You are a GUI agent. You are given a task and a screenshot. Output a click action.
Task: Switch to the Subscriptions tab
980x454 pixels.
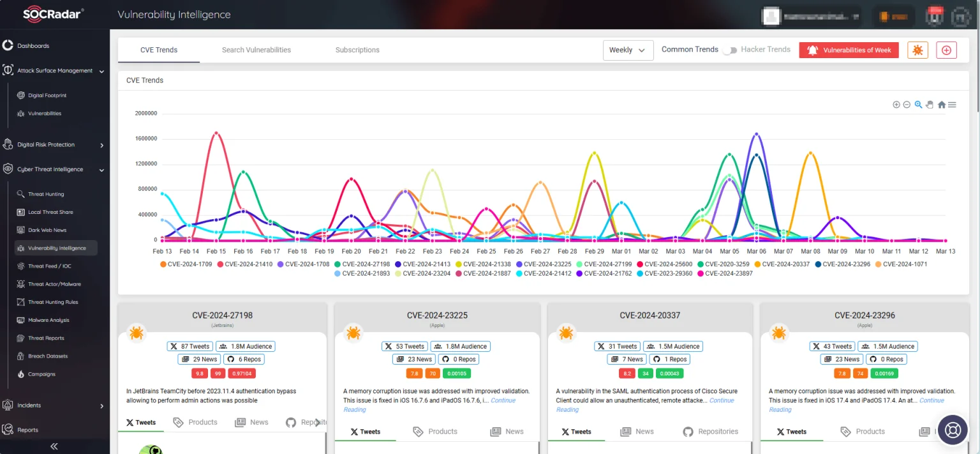click(357, 49)
